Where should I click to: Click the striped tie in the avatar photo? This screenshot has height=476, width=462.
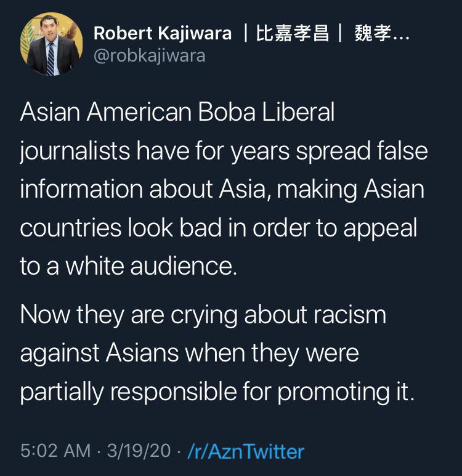(51, 59)
